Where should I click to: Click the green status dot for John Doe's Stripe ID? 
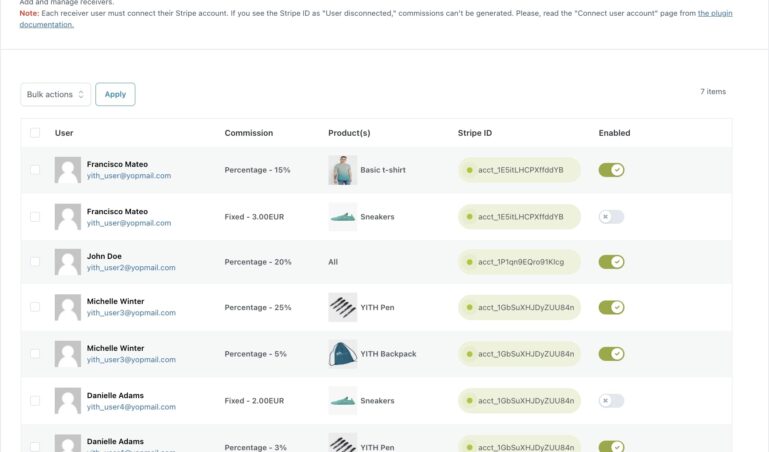(469, 262)
